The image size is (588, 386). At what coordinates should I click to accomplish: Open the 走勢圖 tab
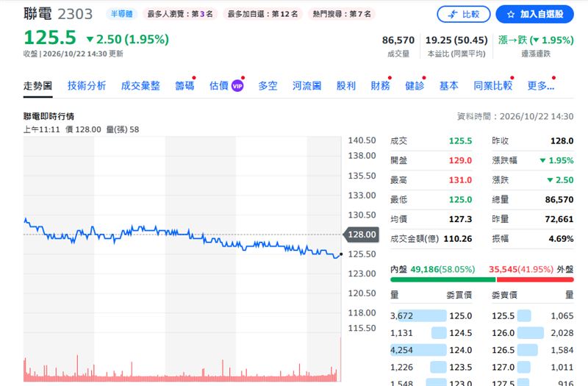coord(37,86)
